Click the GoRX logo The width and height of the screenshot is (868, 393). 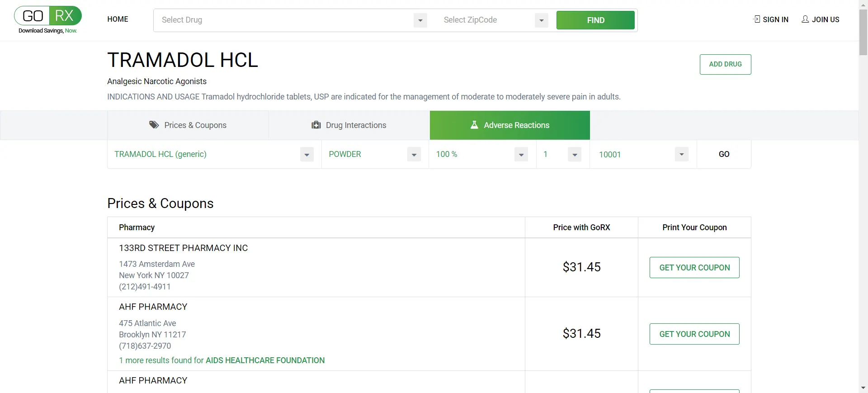(48, 20)
